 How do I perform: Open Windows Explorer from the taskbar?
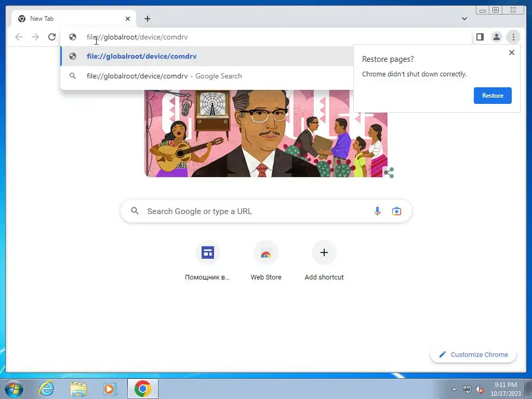tap(78, 389)
